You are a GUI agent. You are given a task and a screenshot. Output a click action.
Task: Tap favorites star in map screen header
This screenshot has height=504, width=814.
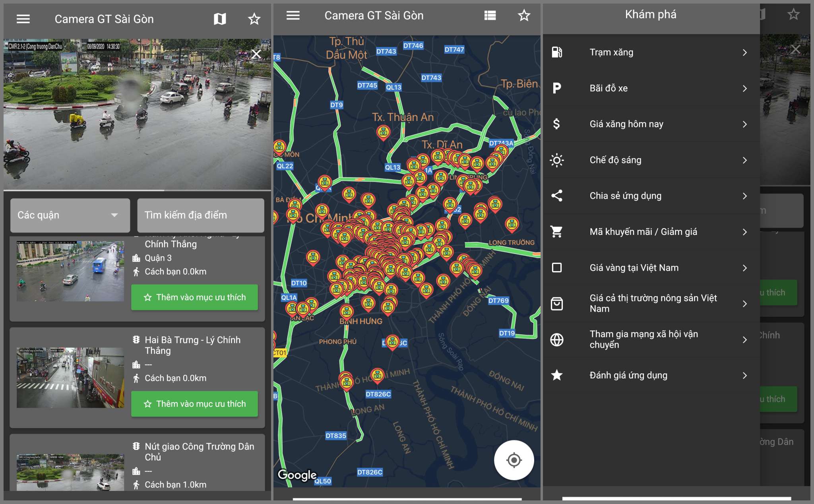click(524, 16)
